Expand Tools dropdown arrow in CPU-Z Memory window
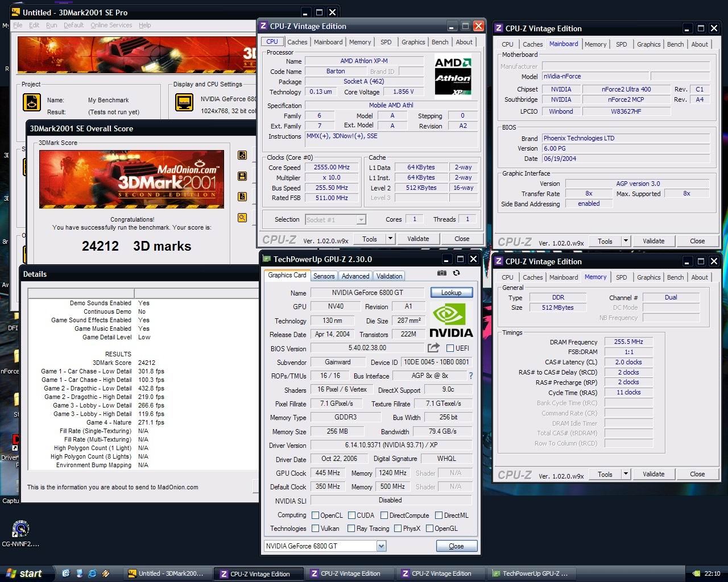Viewport: 728px width, 582px height. click(x=626, y=474)
